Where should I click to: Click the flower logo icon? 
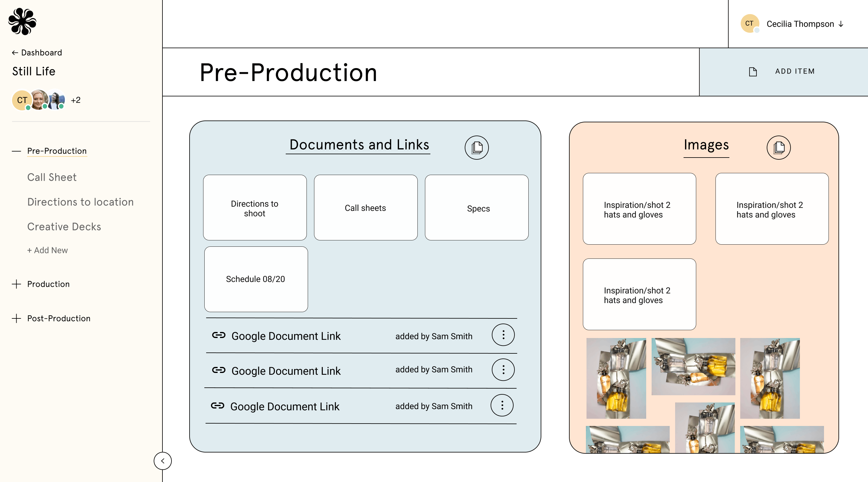point(22,22)
